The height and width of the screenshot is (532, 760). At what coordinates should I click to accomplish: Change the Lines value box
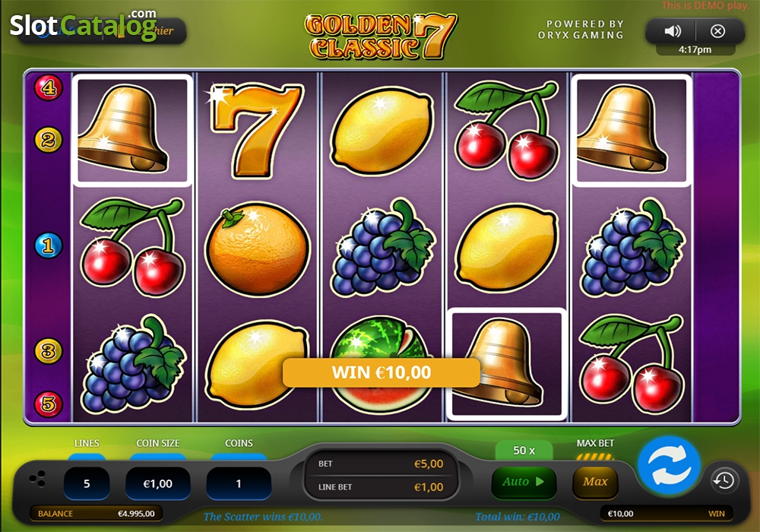click(x=87, y=483)
